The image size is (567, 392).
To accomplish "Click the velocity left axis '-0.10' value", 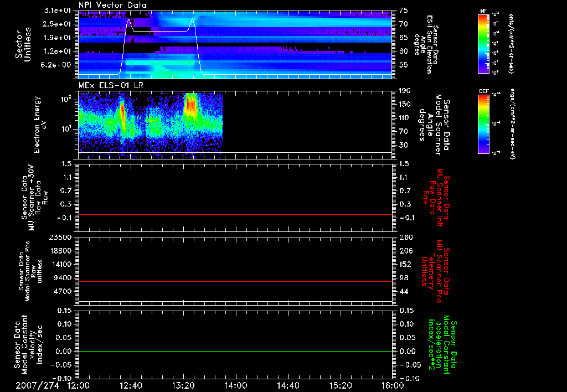I will pyautogui.click(x=61, y=378).
